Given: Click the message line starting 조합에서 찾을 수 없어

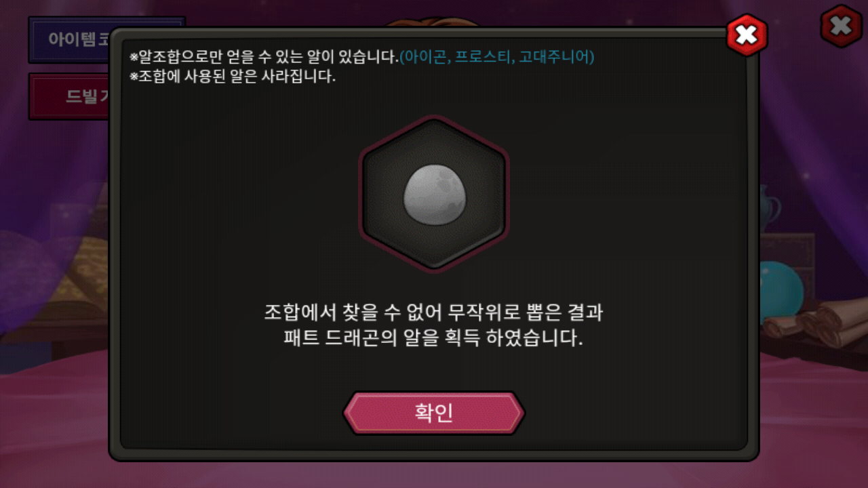Looking at the screenshot, I should click(x=434, y=313).
